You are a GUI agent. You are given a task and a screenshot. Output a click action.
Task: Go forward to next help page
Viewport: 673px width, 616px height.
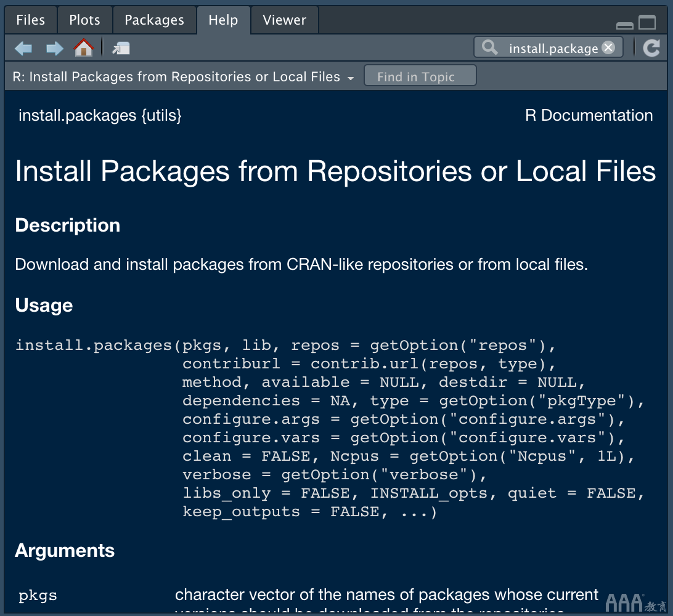tap(55, 48)
